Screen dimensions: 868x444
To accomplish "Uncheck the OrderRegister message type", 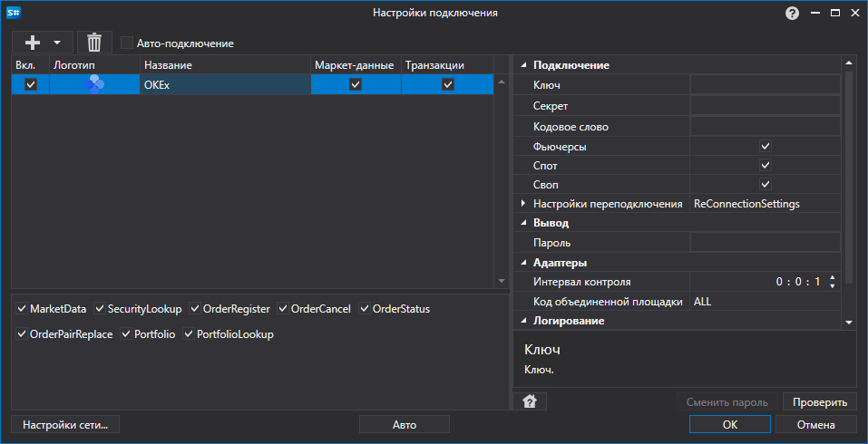I will [x=195, y=308].
